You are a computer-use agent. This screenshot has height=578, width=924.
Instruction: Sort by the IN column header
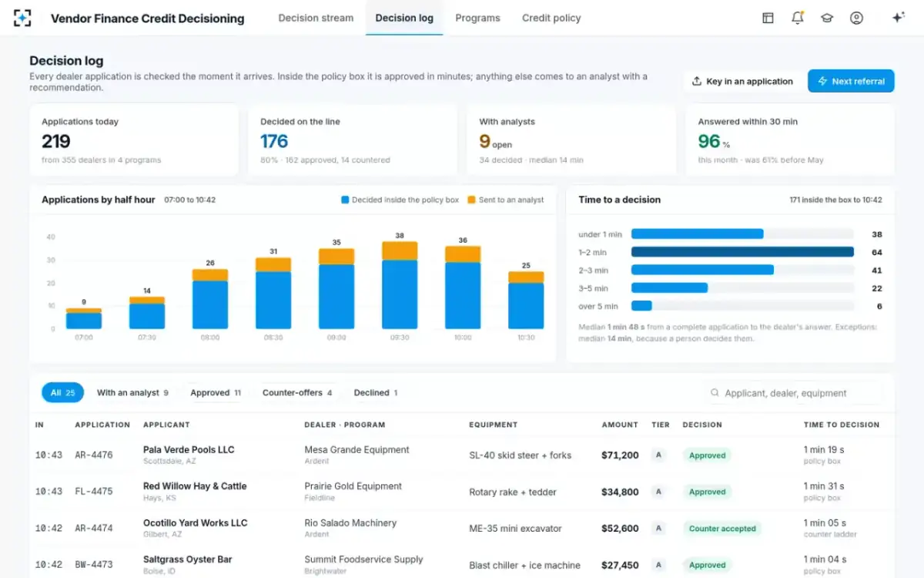pyautogui.click(x=39, y=425)
